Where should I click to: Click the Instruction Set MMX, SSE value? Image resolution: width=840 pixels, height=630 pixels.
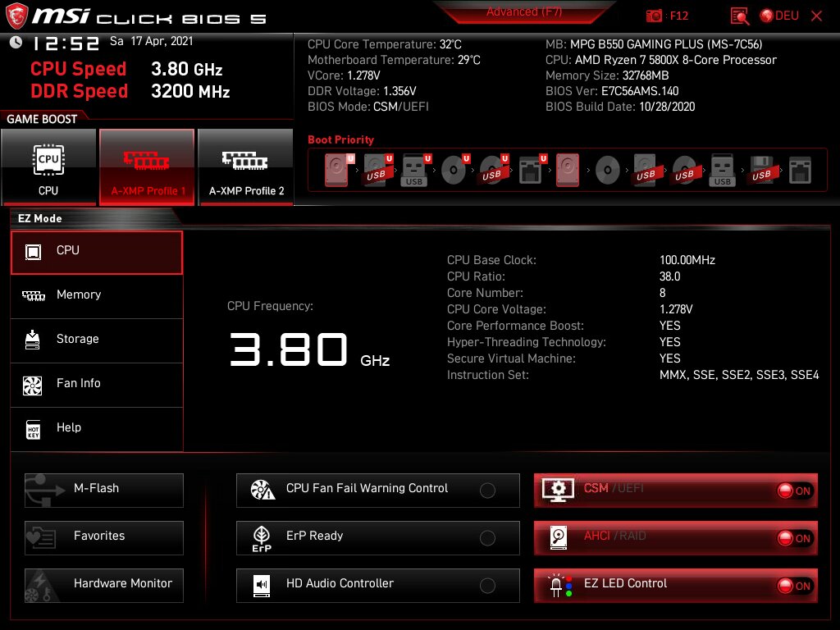pyautogui.click(x=739, y=375)
